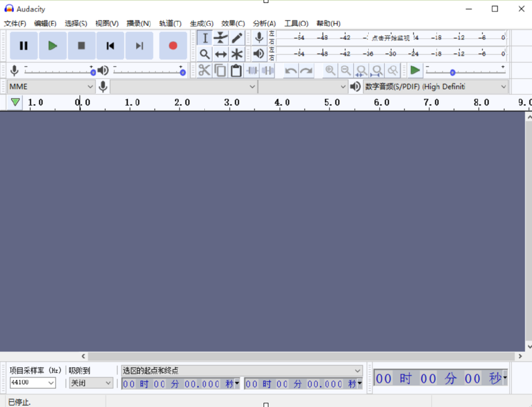Open the 吸附到 snap-to dropdown

point(91,383)
